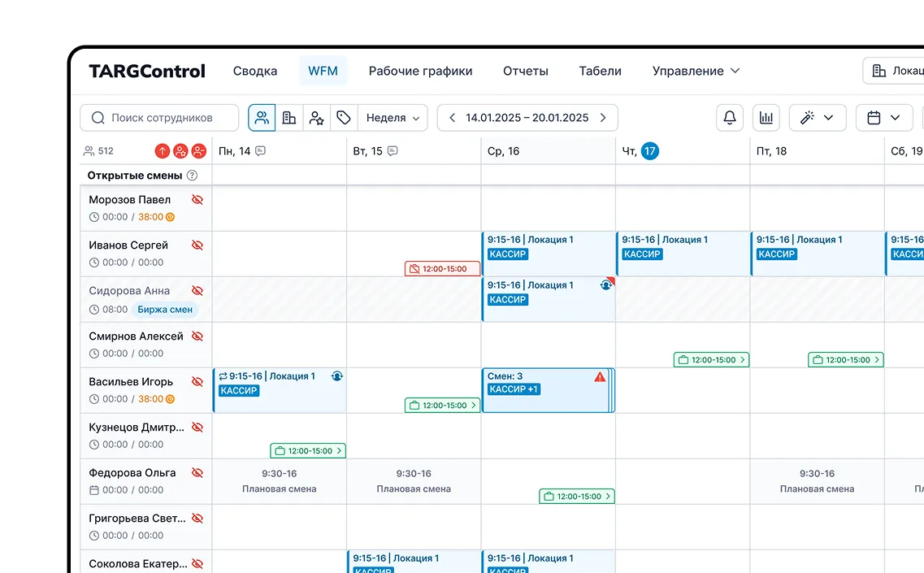Image resolution: width=924 pixels, height=573 pixels.
Task: Expand Смирнов Thursday 12:00-15:00 green tag
Action: (711, 359)
